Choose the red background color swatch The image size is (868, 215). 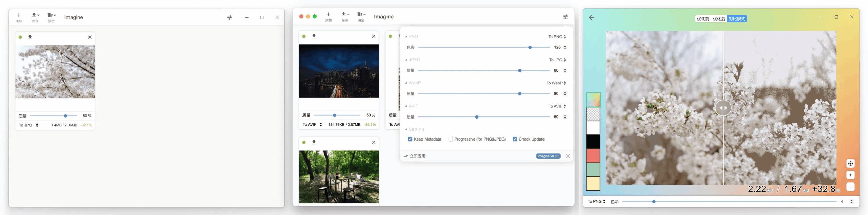pyautogui.click(x=593, y=156)
